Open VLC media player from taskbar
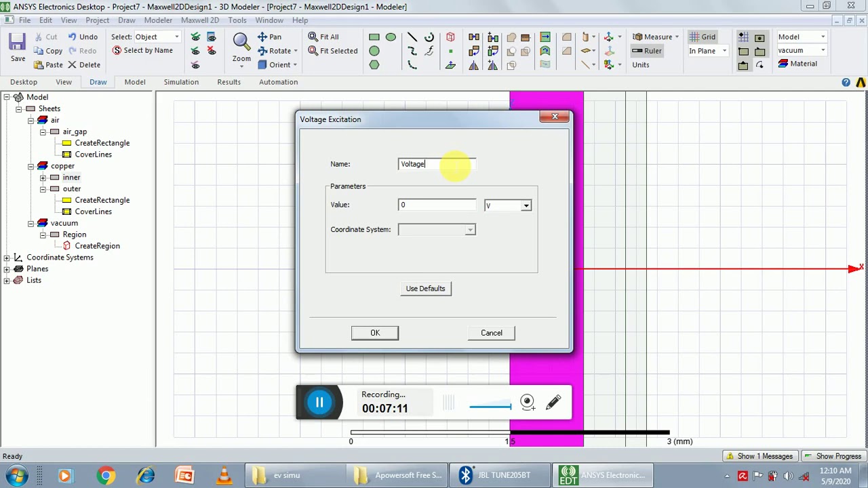 click(x=224, y=475)
